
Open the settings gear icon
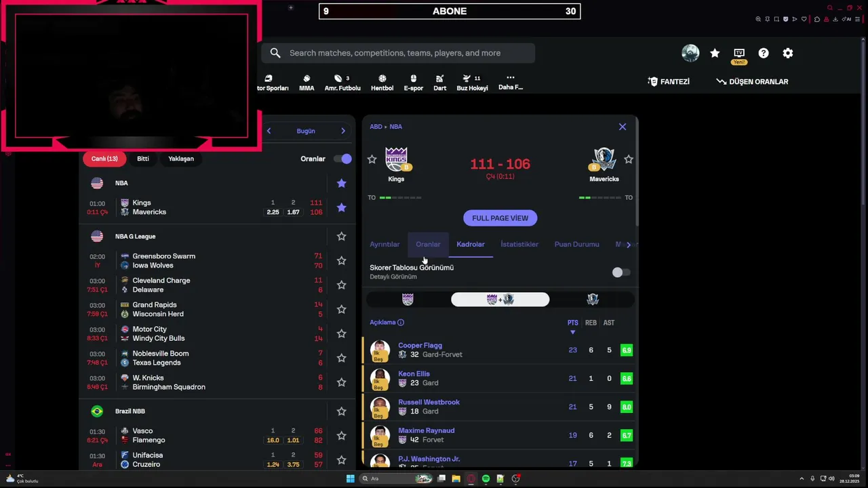click(x=788, y=53)
